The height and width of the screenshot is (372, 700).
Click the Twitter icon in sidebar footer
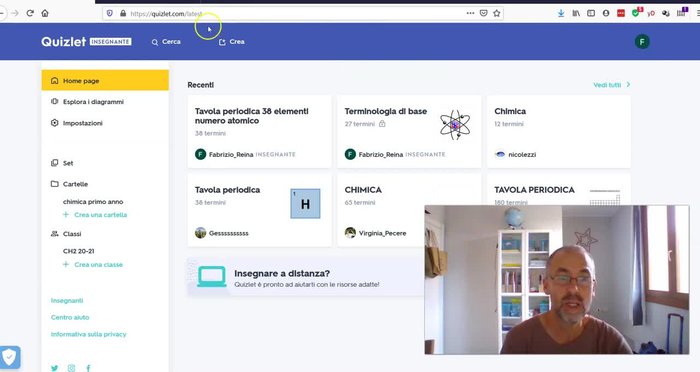coord(54,368)
